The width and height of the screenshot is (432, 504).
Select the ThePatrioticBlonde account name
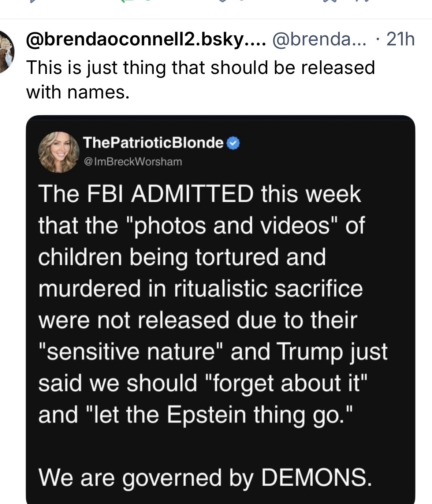(x=153, y=142)
